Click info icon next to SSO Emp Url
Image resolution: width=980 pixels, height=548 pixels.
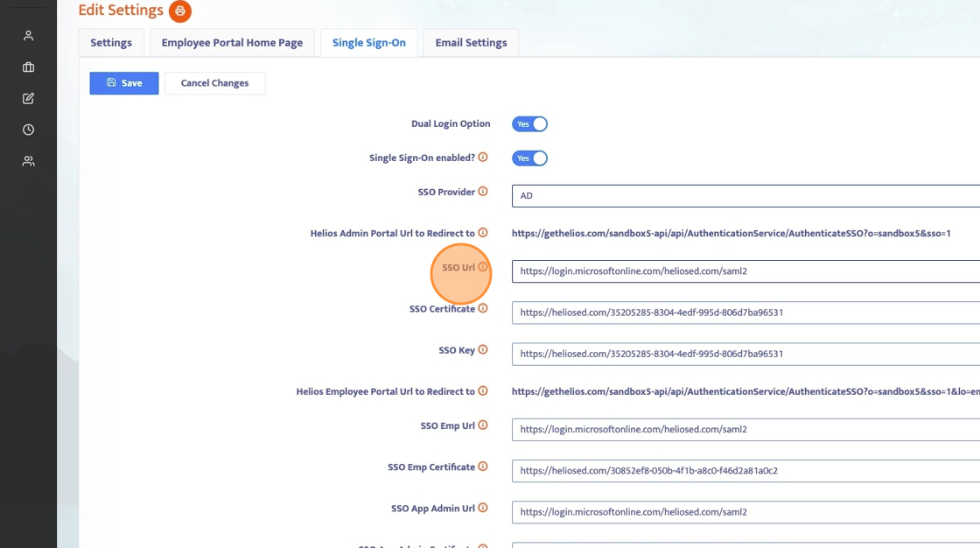[483, 425]
